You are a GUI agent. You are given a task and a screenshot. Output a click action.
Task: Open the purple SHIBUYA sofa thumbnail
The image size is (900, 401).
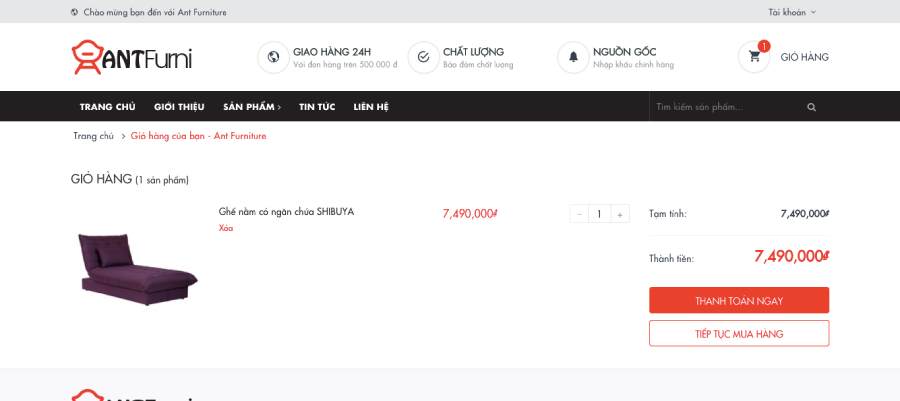(138, 268)
